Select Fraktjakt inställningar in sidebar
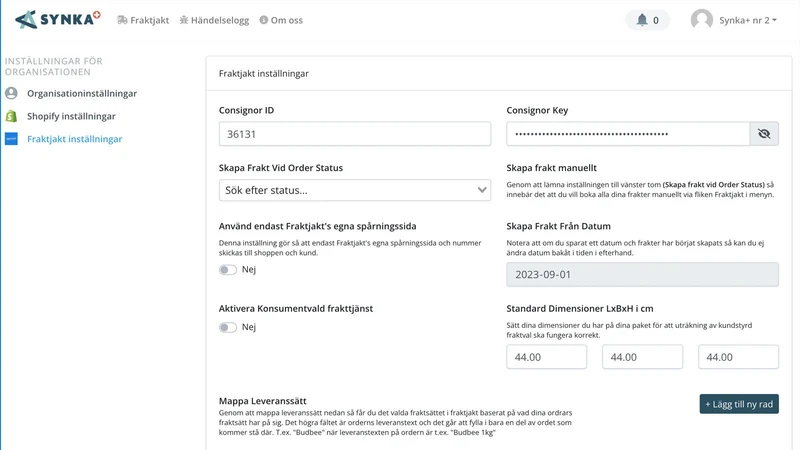 (x=74, y=139)
